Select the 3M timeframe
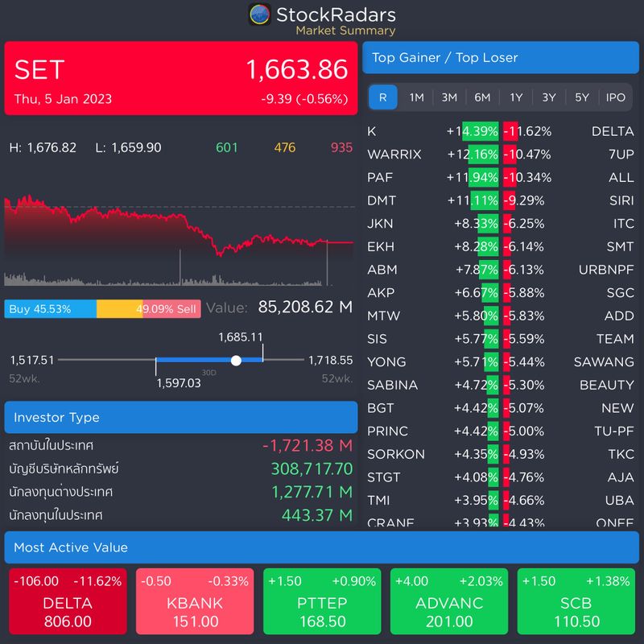644x644 pixels. point(448,97)
